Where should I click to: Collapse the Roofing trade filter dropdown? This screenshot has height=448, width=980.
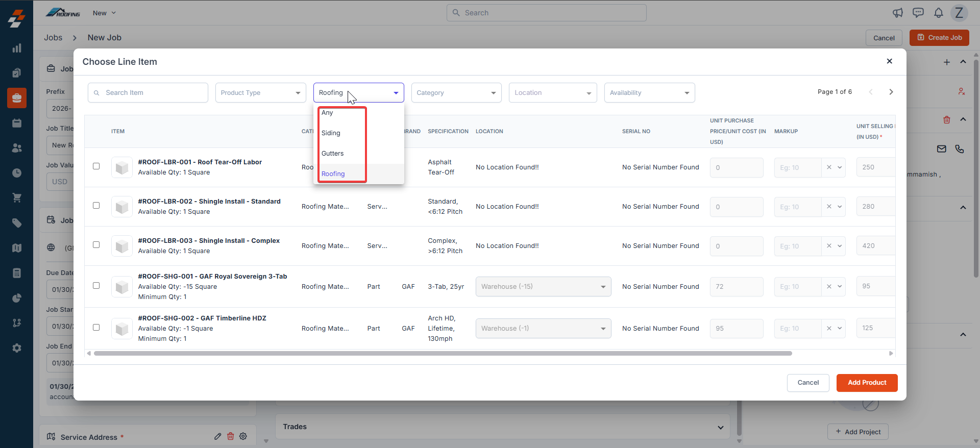coord(358,93)
